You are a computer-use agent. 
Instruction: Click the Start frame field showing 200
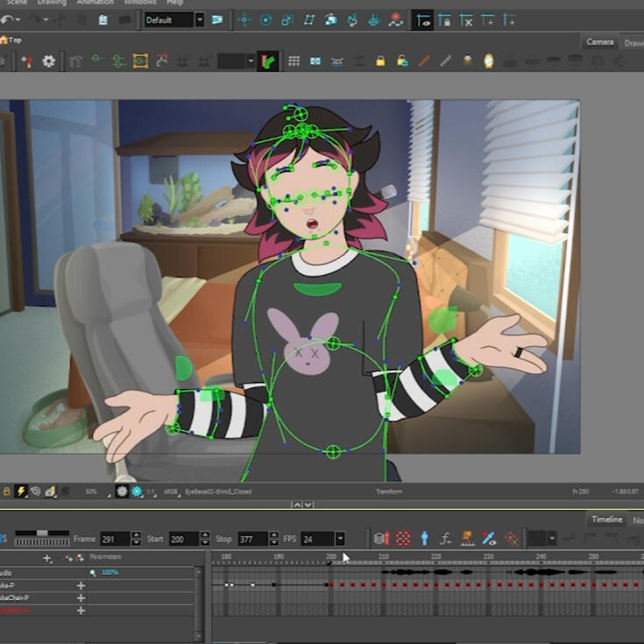coord(184,539)
